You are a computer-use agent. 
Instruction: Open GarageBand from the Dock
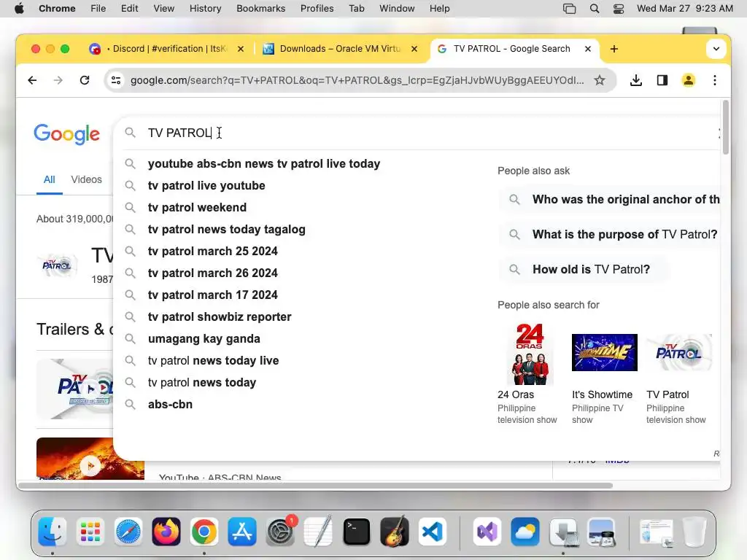point(395,532)
